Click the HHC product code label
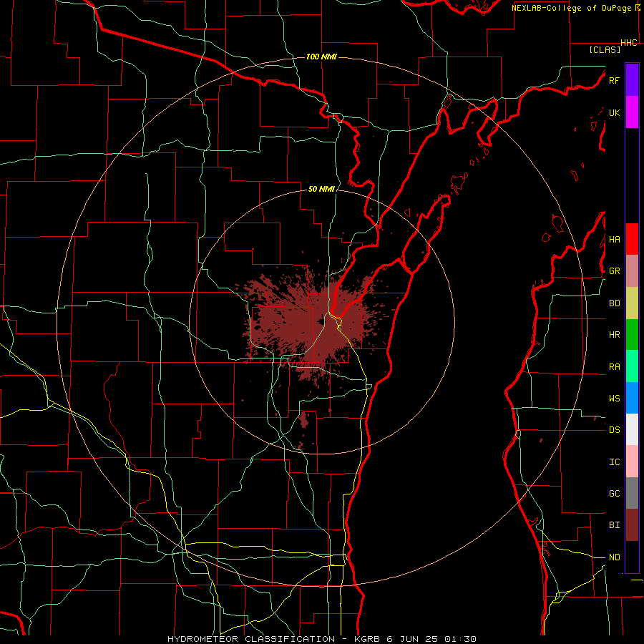 click(629, 43)
